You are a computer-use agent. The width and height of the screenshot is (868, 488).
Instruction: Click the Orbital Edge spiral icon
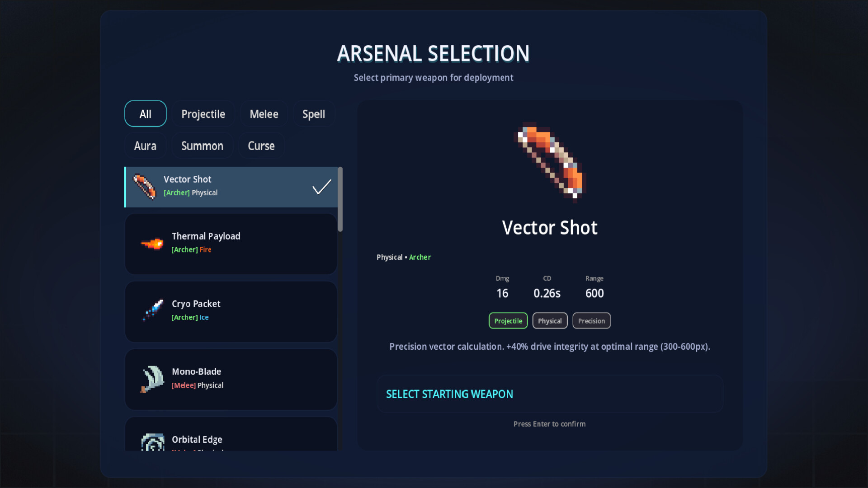[x=152, y=442]
